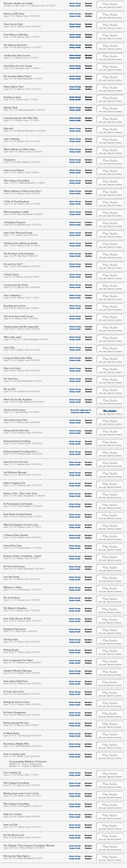127x868 pixels.
Task: Play audio for Do you love God?
Action: click(x=110, y=266)
